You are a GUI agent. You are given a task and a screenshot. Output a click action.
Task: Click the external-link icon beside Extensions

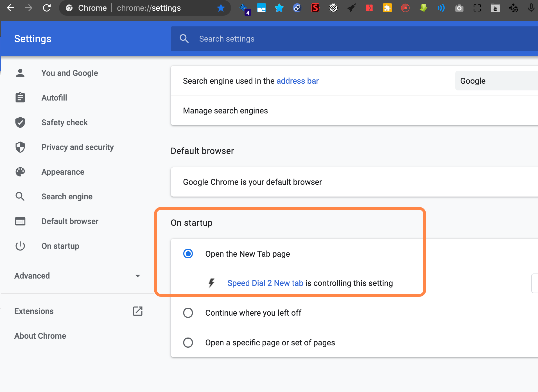138,311
